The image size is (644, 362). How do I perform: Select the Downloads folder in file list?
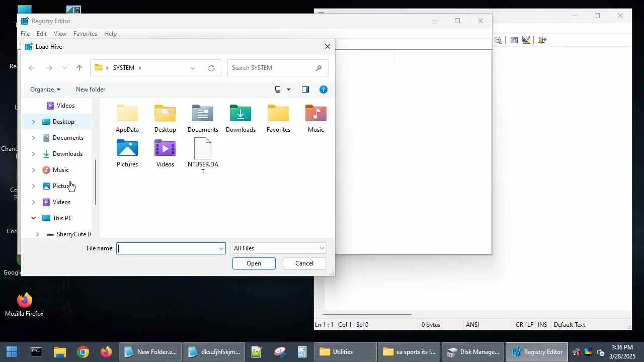coord(240,119)
